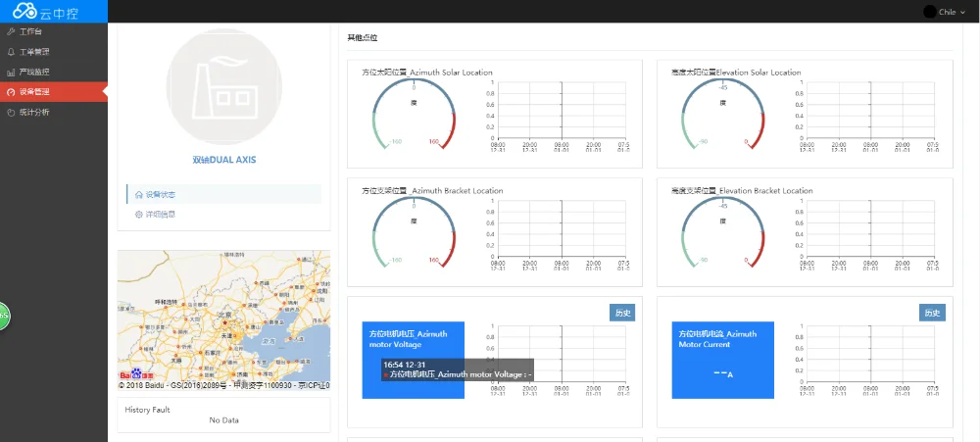Click the user avatar circle beside Chile
The width and height of the screenshot is (980, 442).
[929, 12]
